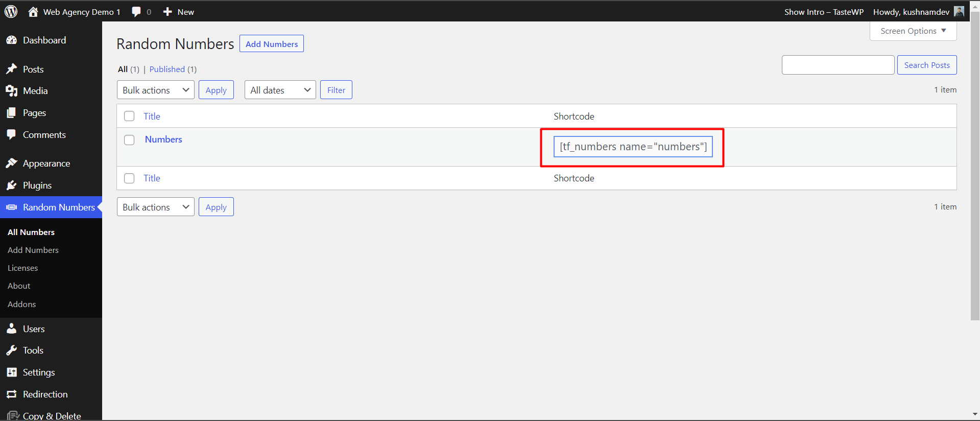Click the Tools wrench icon
The width and height of the screenshot is (980, 421).
(x=12, y=350)
